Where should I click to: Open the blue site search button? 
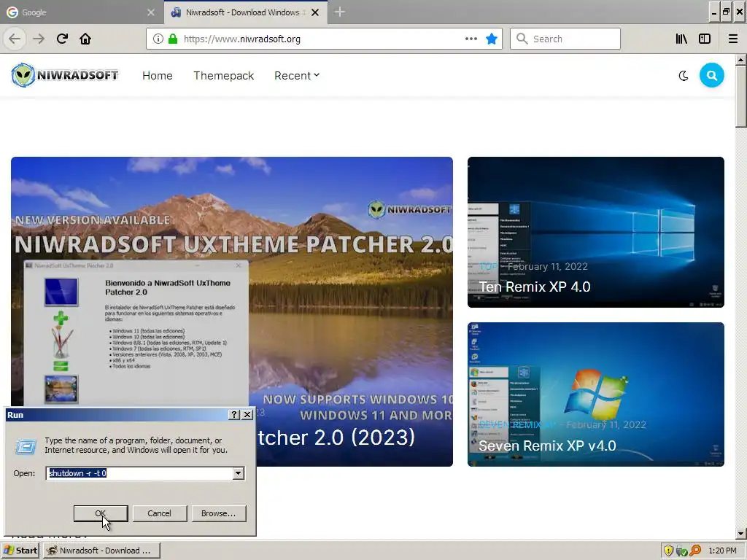(x=712, y=75)
